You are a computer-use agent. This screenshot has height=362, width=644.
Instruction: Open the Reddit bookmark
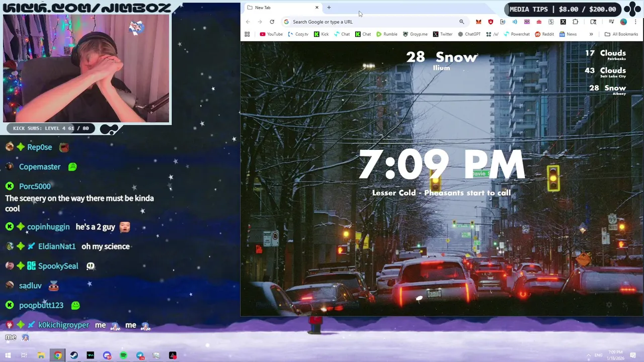tap(544, 34)
